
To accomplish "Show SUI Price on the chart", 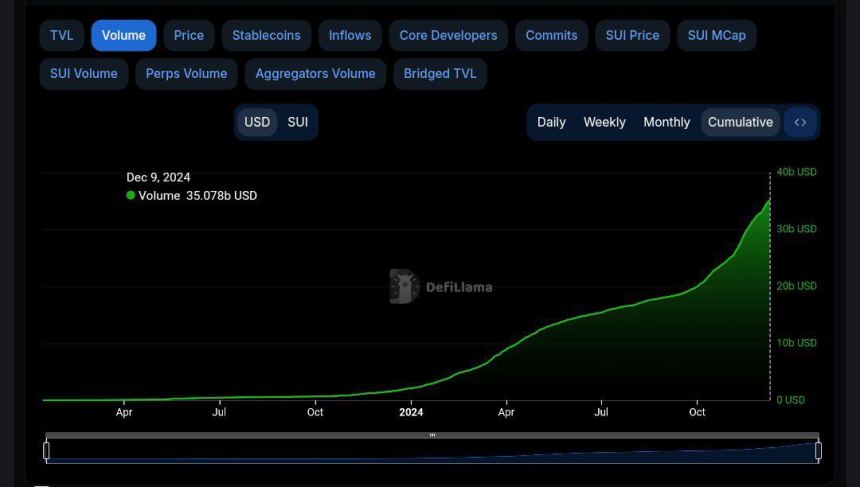I will coord(632,35).
